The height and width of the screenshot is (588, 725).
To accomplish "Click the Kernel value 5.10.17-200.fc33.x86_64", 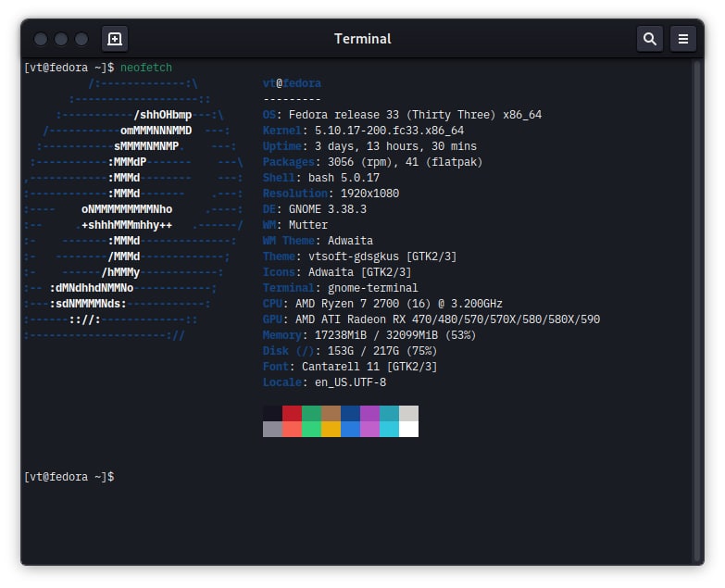I will (x=389, y=131).
